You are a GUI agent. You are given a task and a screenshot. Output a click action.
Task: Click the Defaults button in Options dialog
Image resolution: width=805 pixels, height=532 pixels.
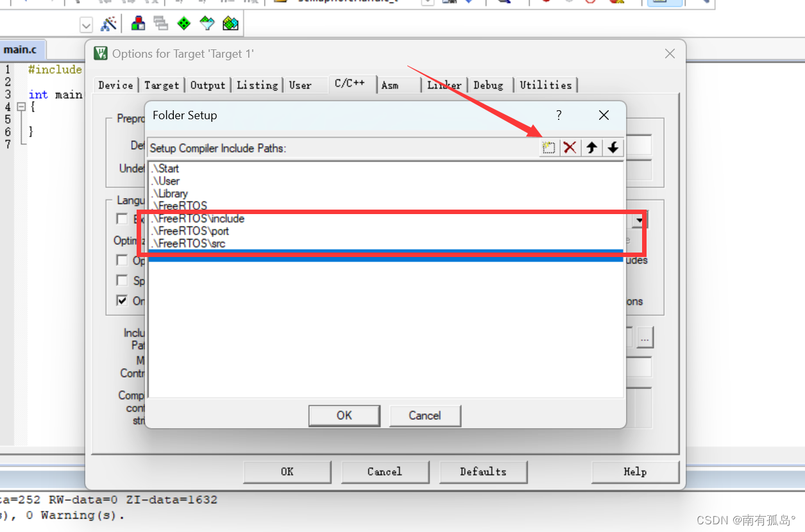click(483, 472)
